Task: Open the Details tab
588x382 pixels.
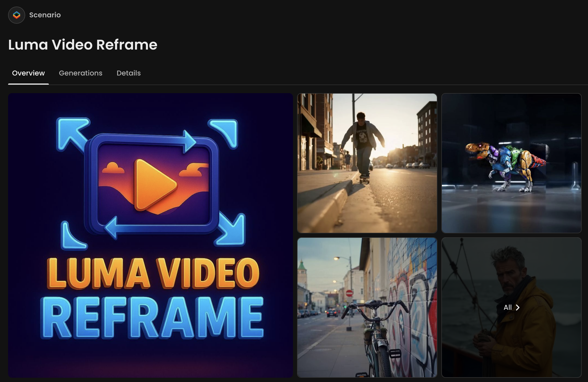Action: click(x=128, y=73)
